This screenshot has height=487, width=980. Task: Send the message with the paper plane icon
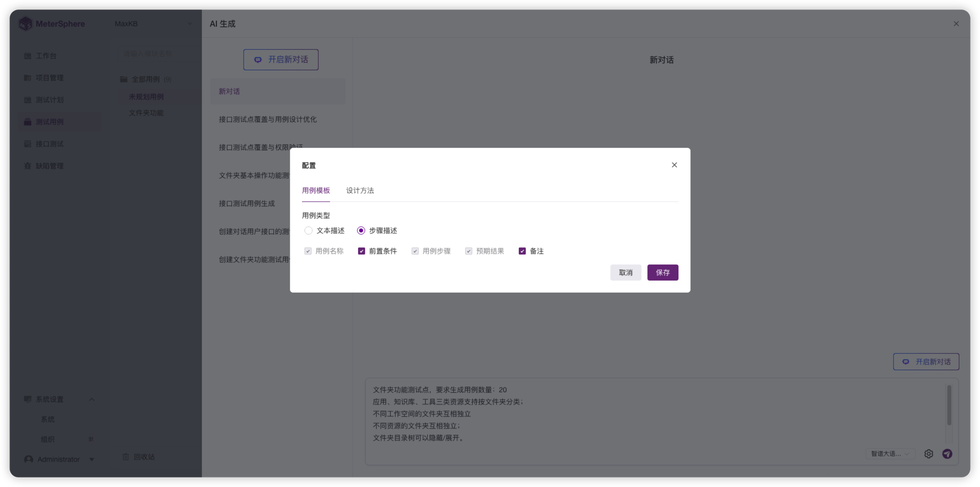pos(947,454)
